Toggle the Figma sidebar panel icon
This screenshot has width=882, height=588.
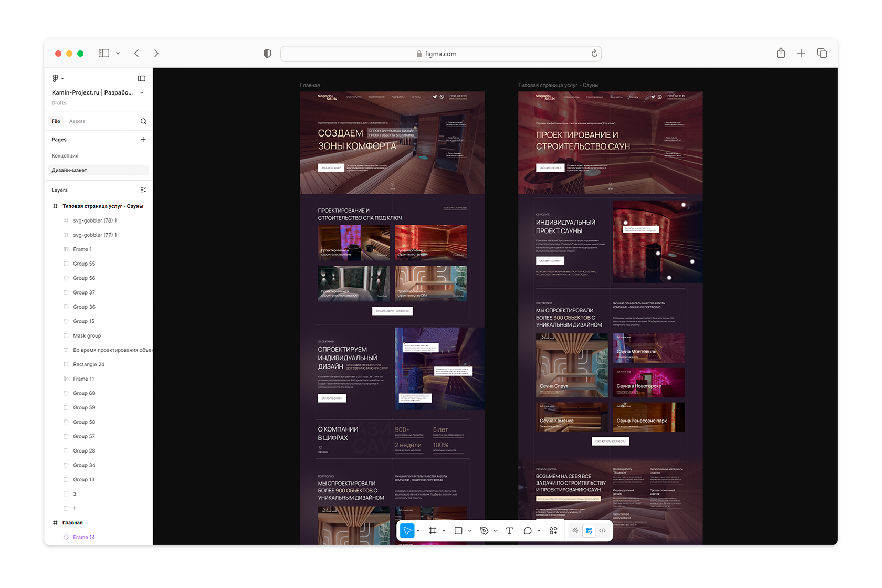[x=142, y=78]
